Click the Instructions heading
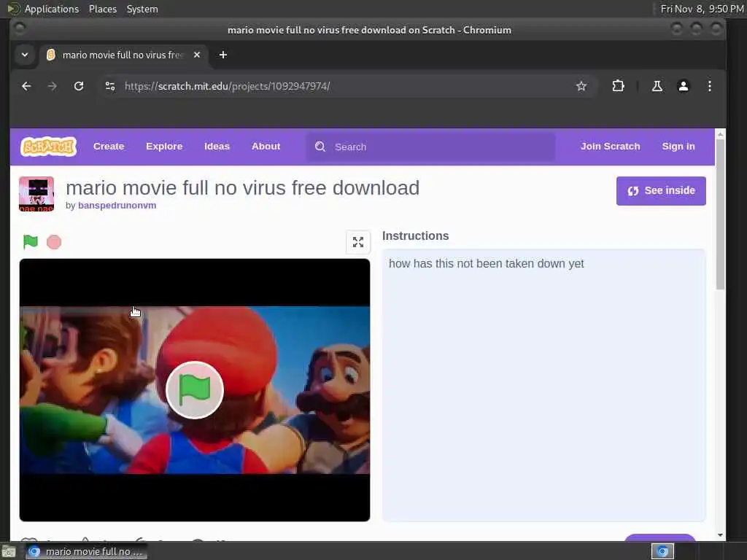747x560 pixels. (x=415, y=236)
